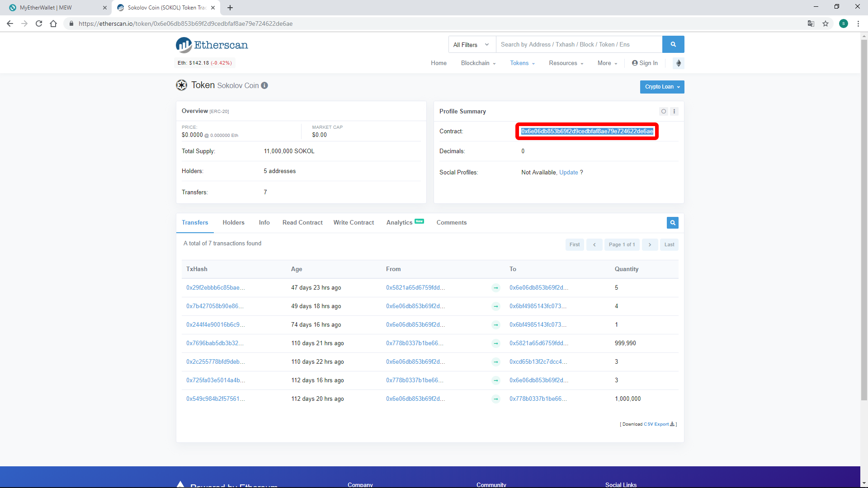Click the search icon in the Transfers panel
The image size is (868, 488).
[673, 223]
